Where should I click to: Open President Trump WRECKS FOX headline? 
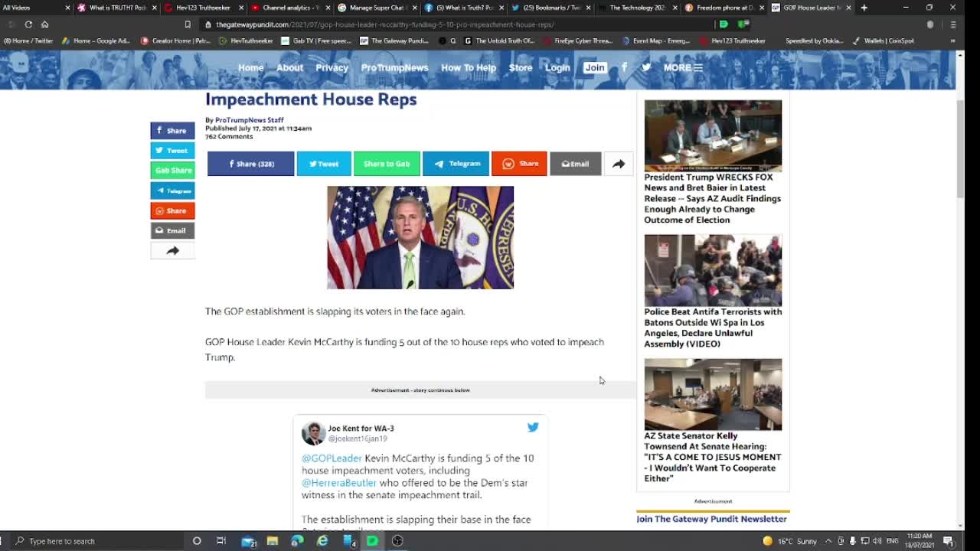coord(712,198)
